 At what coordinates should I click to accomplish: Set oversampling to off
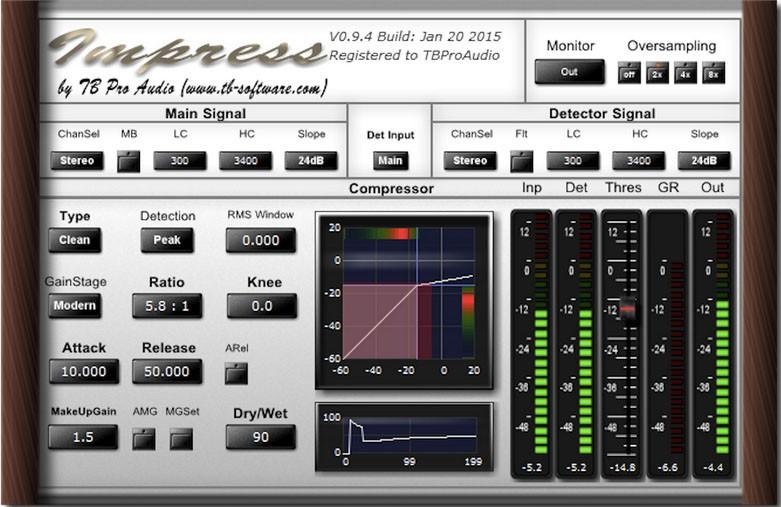629,73
